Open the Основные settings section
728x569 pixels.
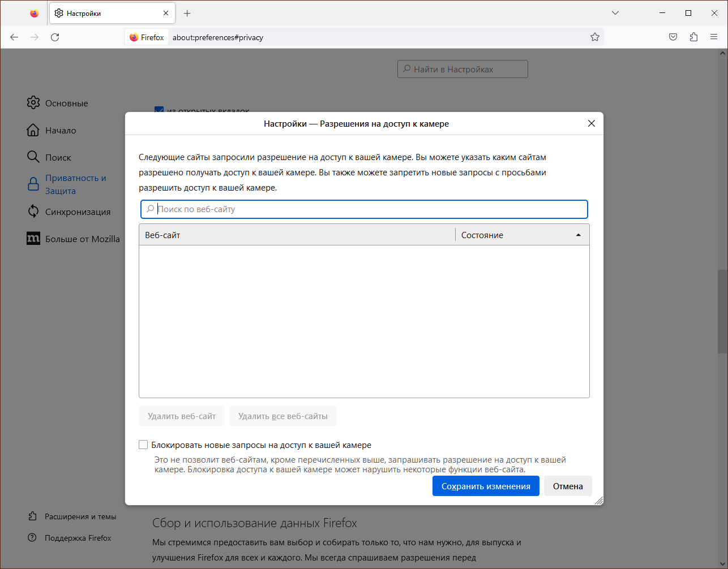66,103
